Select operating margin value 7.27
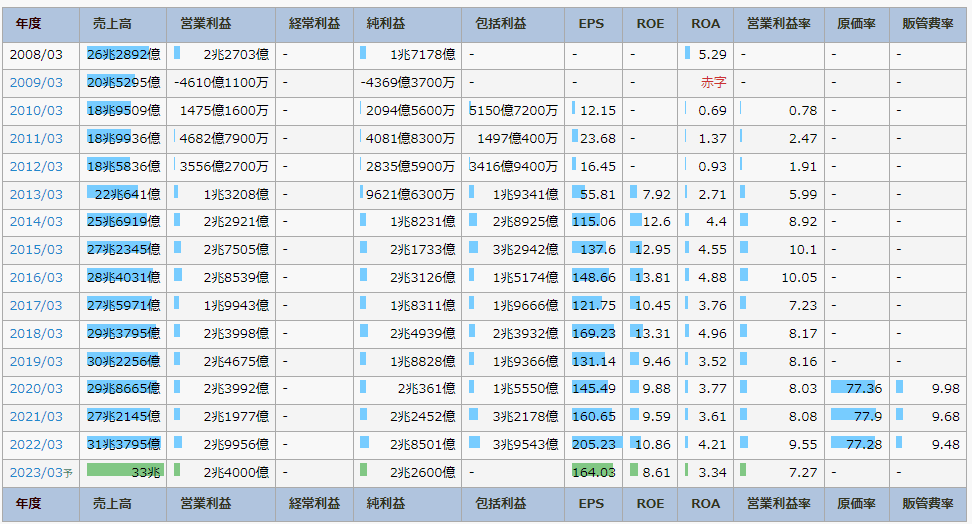 (x=803, y=473)
